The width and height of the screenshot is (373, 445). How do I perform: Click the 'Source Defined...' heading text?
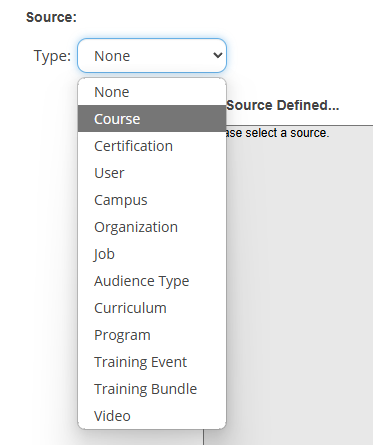coord(283,105)
